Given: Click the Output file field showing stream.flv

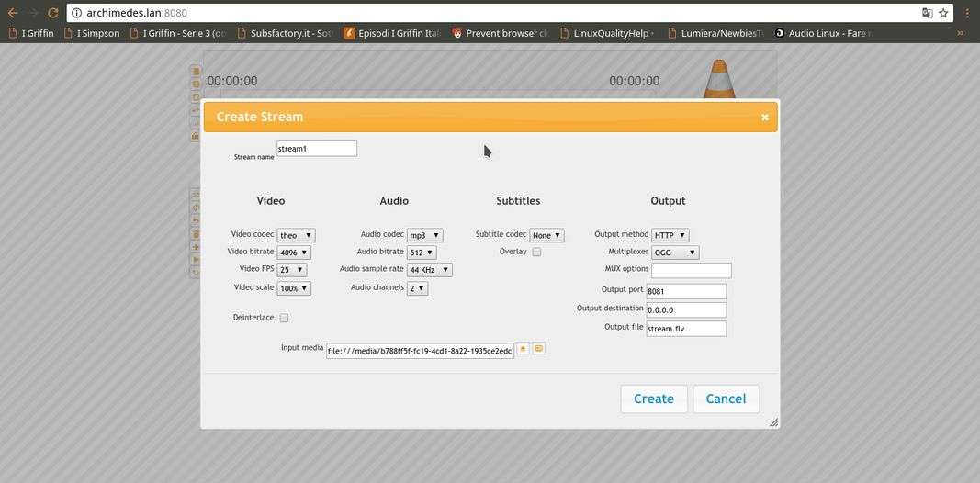Looking at the screenshot, I should pyautogui.click(x=686, y=329).
